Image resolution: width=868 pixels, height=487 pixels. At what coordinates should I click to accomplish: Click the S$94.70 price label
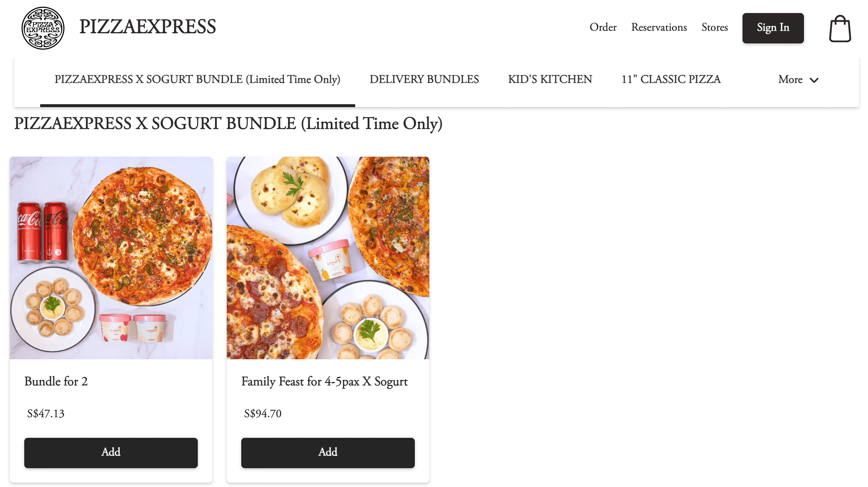coord(263,414)
